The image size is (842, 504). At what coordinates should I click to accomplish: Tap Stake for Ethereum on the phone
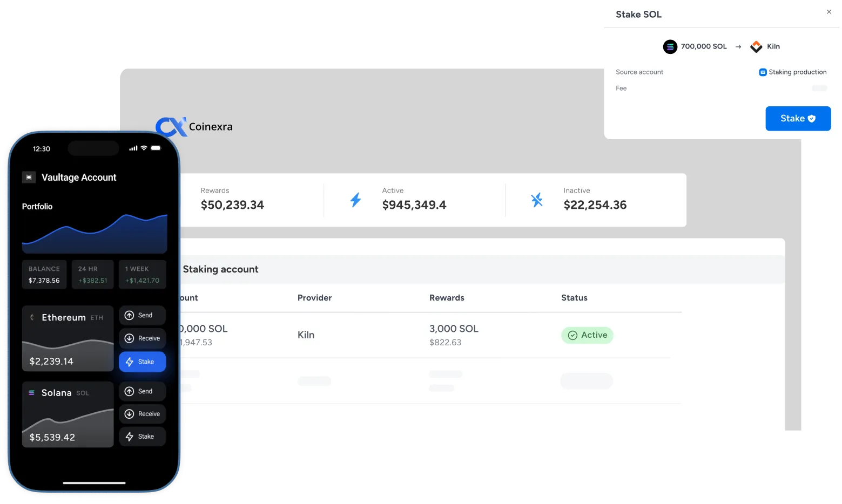click(142, 362)
